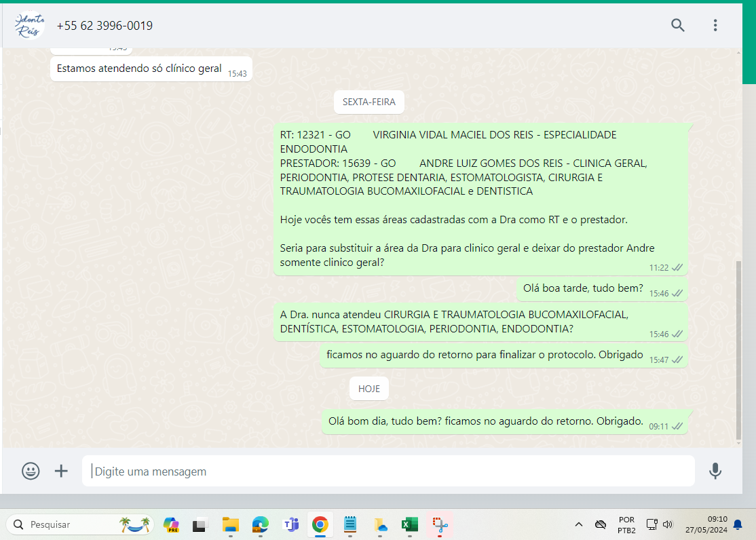The height and width of the screenshot is (540, 756).
Task: Open Windows taskbar search box 'Pesquisar'
Action: tap(80, 524)
